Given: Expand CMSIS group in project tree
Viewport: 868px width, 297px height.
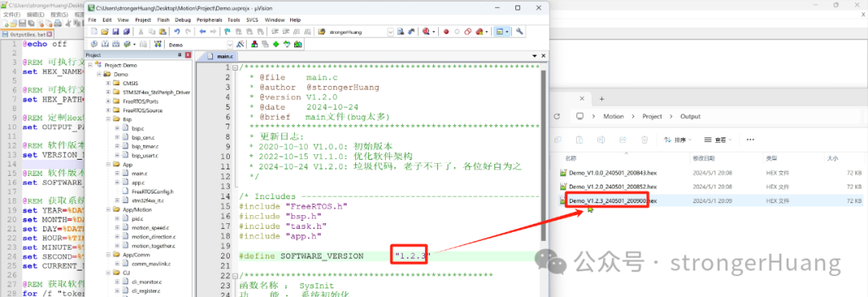Looking at the screenshot, I should pos(108,83).
